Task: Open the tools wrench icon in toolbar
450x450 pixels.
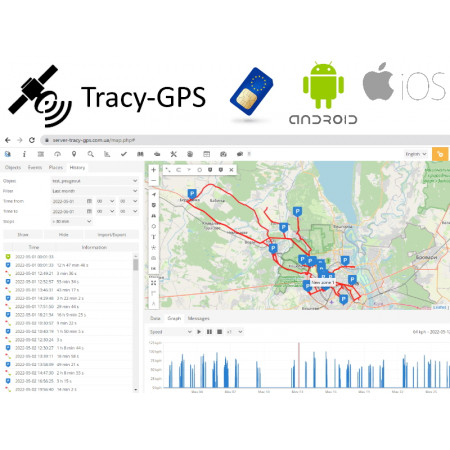Action: [173, 154]
